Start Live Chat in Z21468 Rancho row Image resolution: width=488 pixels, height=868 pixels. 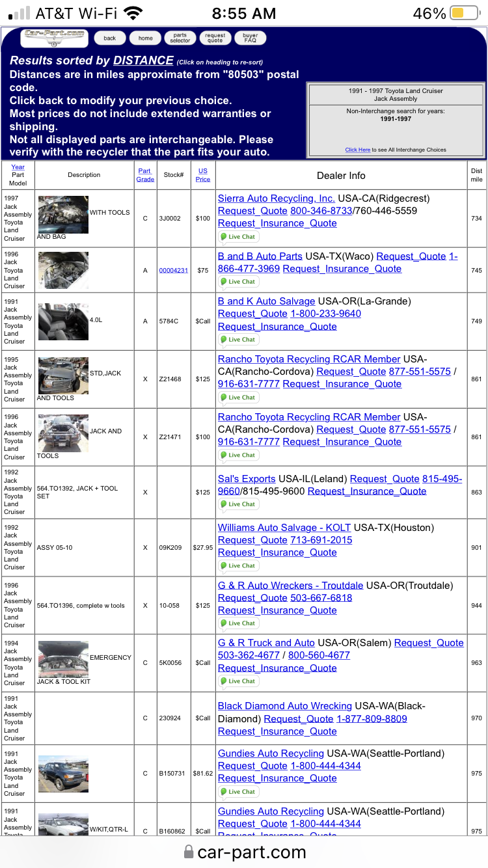click(x=238, y=398)
